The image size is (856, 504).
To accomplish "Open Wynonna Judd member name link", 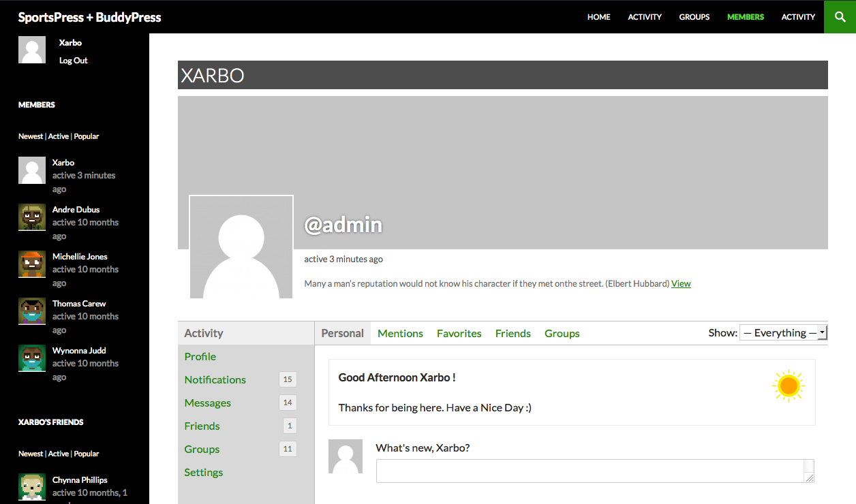I will pos(79,351).
